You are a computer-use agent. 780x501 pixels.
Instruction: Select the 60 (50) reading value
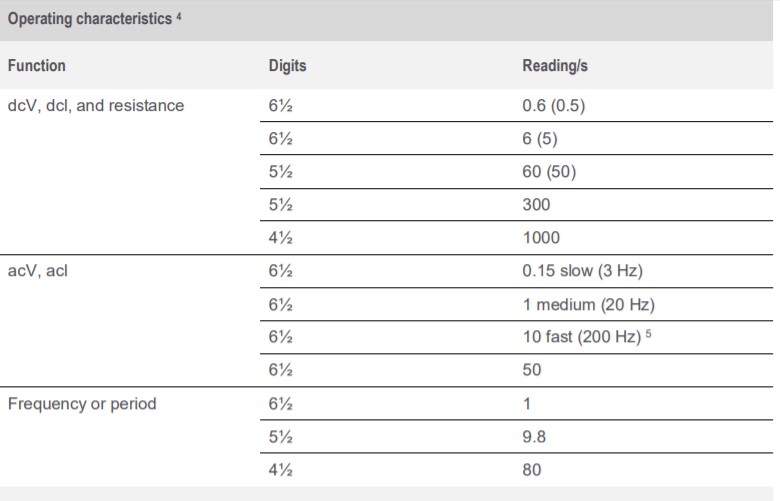(x=549, y=172)
